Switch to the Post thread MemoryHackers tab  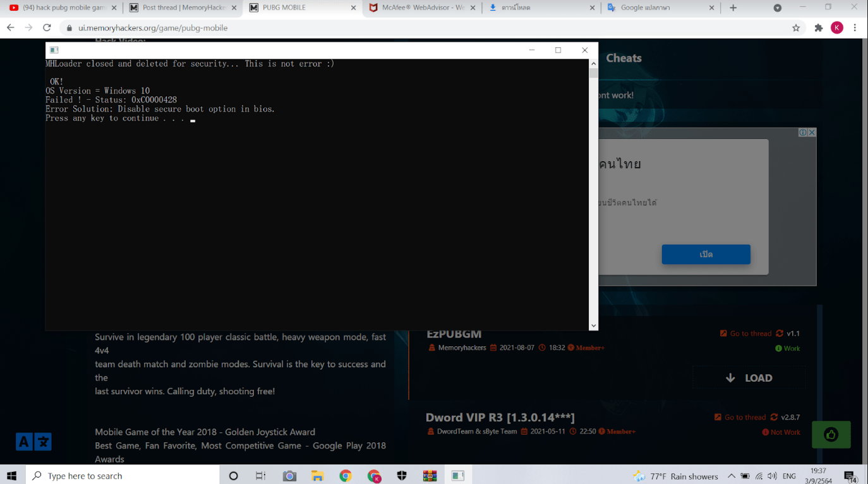coord(182,8)
